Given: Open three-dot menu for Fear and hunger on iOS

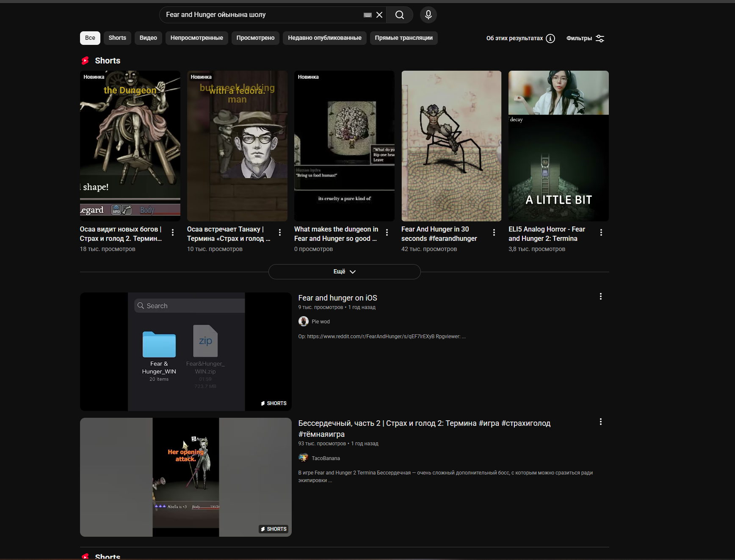Looking at the screenshot, I should click(600, 296).
